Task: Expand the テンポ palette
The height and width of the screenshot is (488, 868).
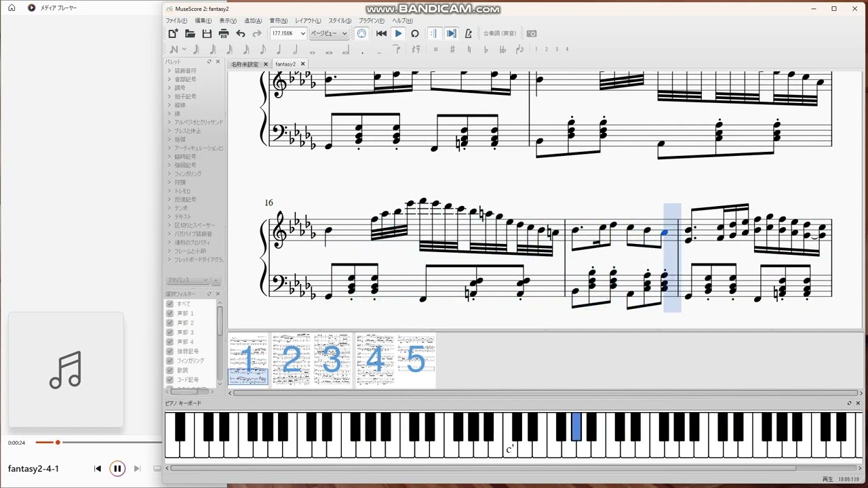Action: (169, 208)
